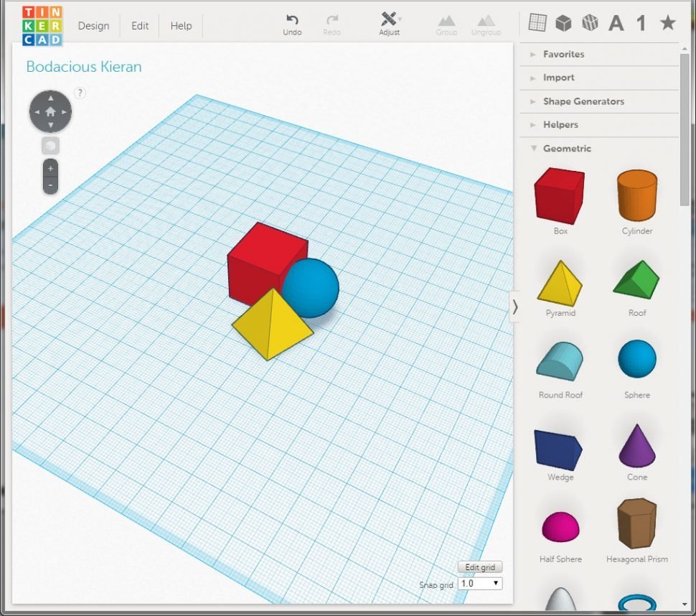
Task: Select the Pyramid shape thumbnail
Action: coord(560,284)
